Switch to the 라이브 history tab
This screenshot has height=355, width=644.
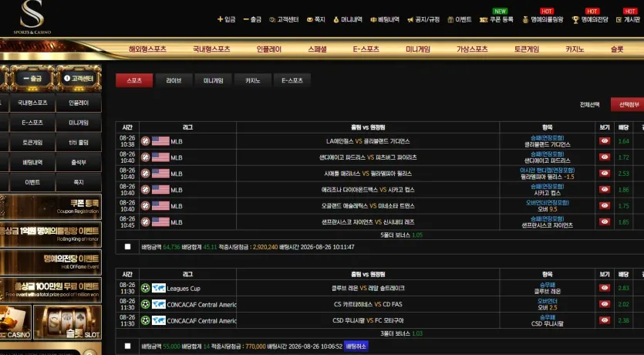coord(174,80)
